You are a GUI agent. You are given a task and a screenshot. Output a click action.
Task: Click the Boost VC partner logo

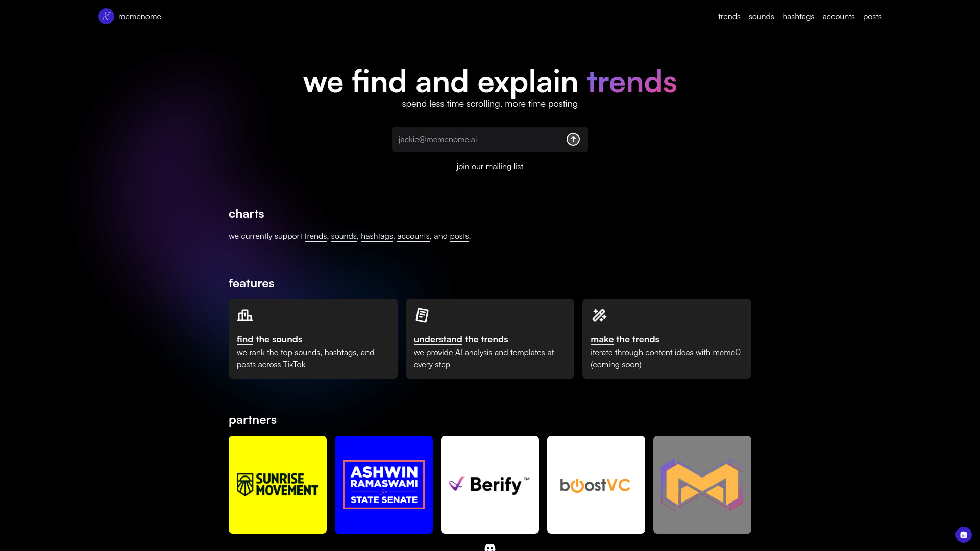click(596, 484)
